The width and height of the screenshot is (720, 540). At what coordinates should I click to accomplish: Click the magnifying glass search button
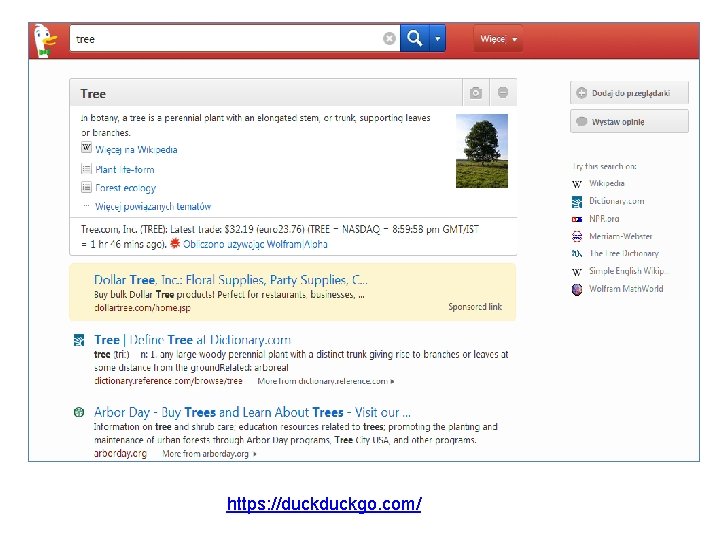point(415,38)
